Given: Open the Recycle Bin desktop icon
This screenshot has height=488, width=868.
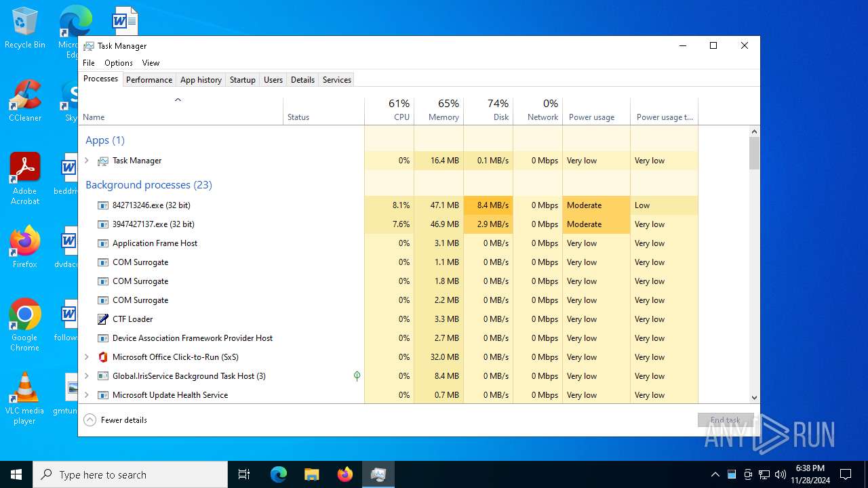Looking at the screenshot, I should [25, 29].
